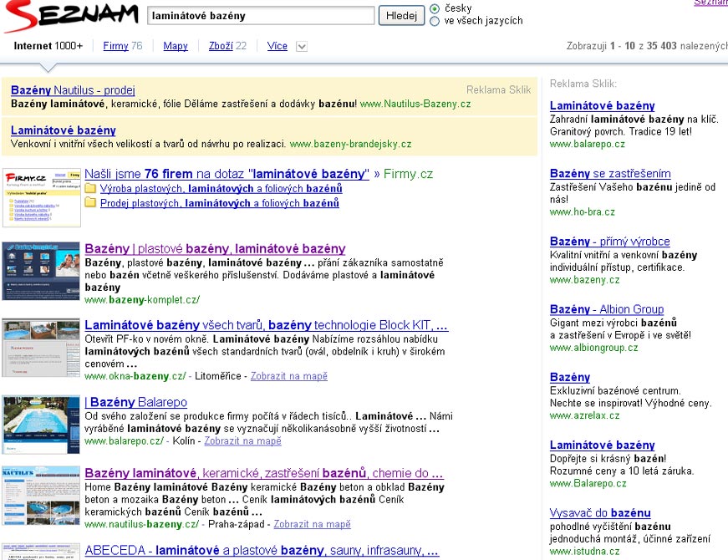Click the www.albiongroup.cz URL text
Screen dimensions: 728x560
593,348
